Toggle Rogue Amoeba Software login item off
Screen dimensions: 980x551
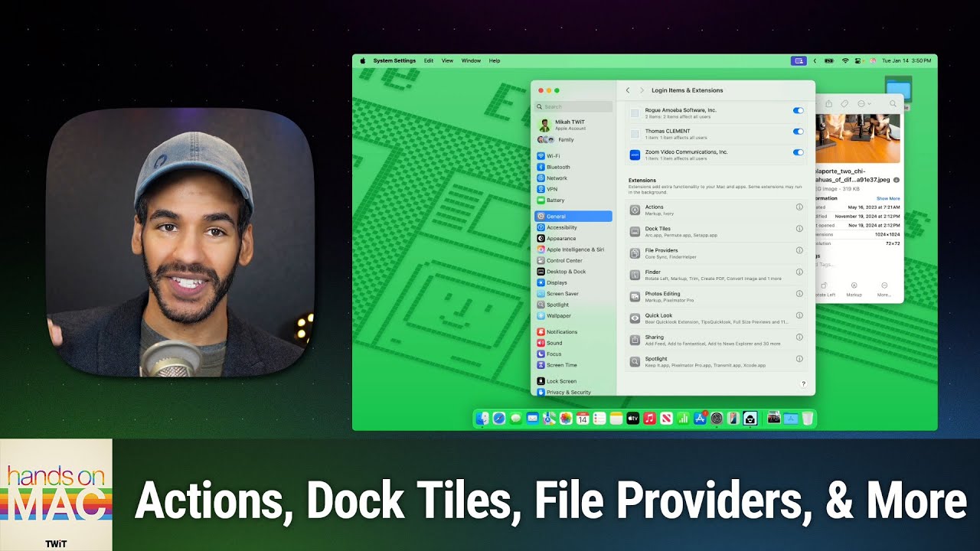[x=799, y=111]
